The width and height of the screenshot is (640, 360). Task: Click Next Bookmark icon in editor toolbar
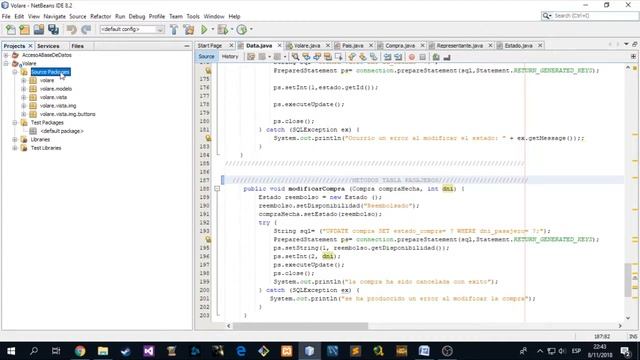(362, 57)
